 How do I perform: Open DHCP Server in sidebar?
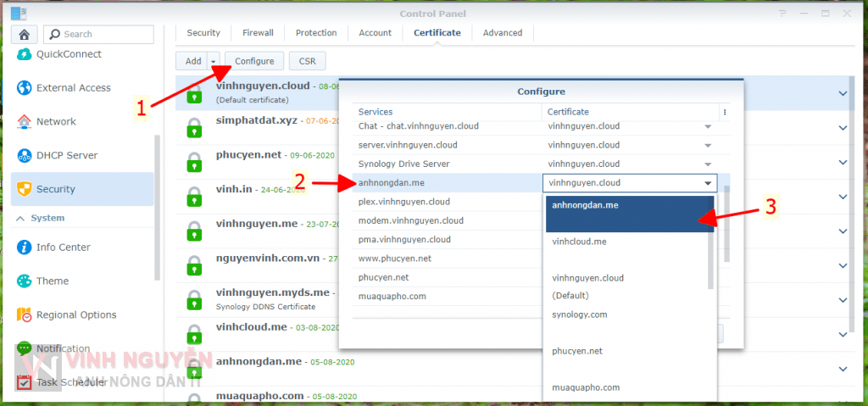coord(66,156)
